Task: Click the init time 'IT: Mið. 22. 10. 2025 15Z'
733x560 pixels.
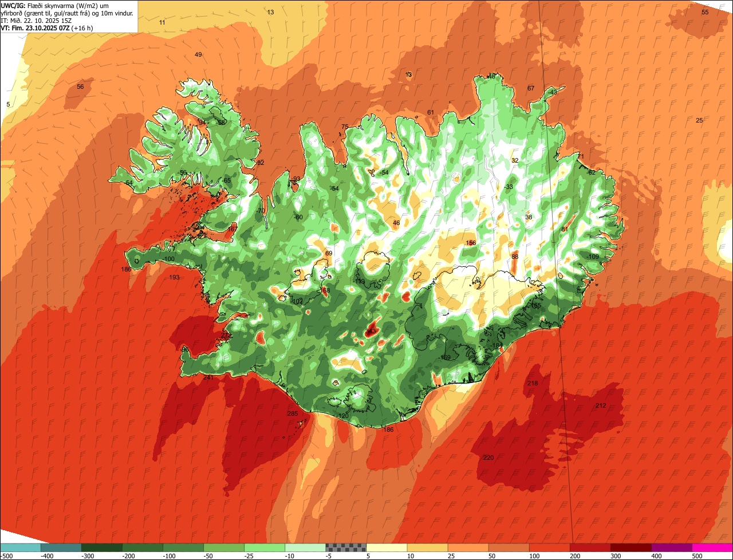Action: click(36, 21)
